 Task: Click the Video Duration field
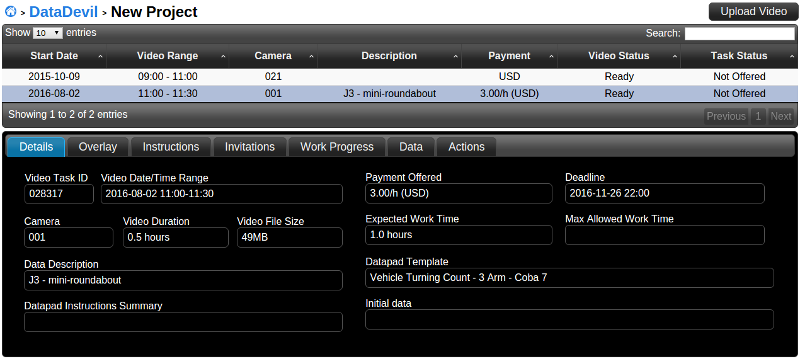[x=176, y=238]
